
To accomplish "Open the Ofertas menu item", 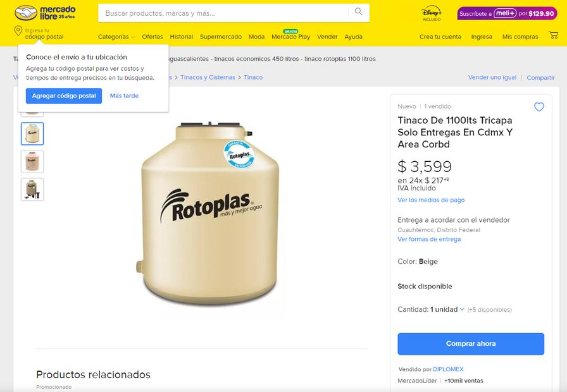I will (x=153, y=37).
